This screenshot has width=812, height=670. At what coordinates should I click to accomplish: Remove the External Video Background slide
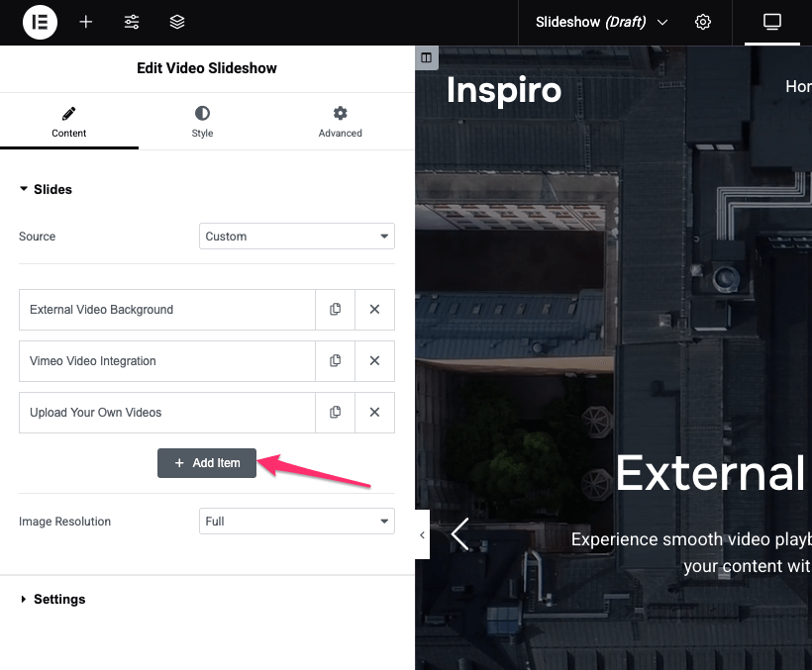point(374,310)
